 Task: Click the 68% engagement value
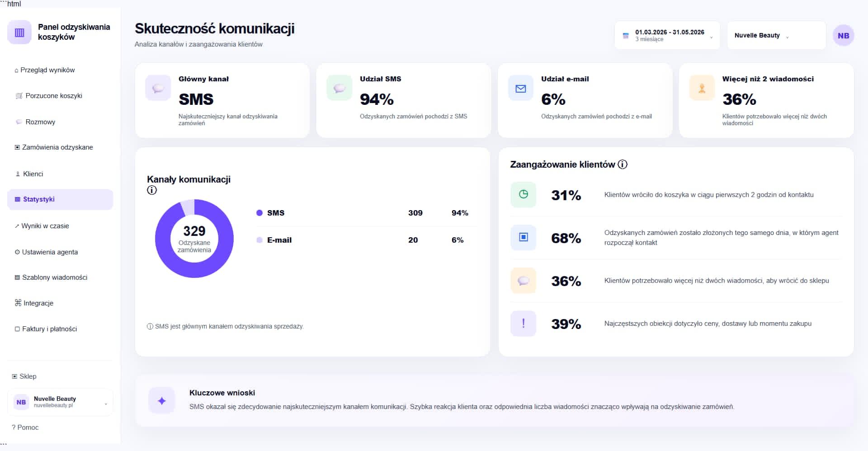566,238
